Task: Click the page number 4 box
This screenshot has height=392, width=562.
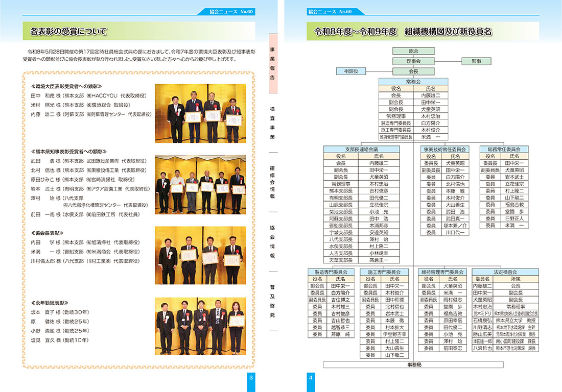Action: coord(311,382)
